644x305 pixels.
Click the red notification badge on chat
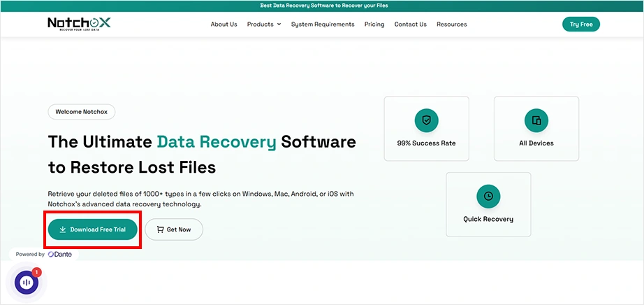[x=36, y=273]
